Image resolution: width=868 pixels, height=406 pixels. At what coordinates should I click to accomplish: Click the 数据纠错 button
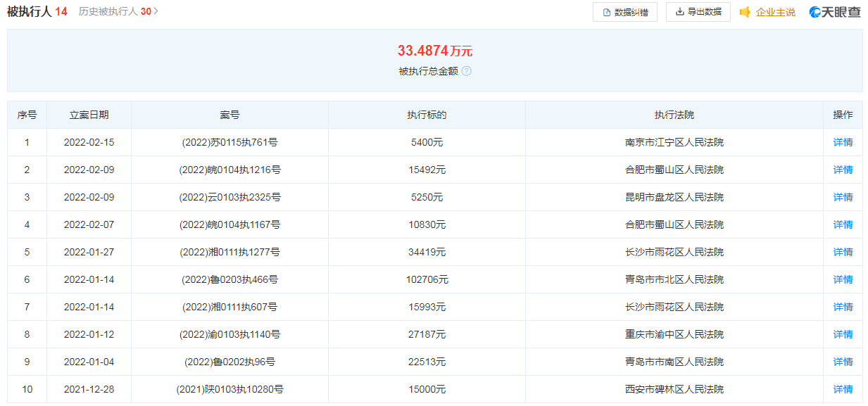pos(625,12)
